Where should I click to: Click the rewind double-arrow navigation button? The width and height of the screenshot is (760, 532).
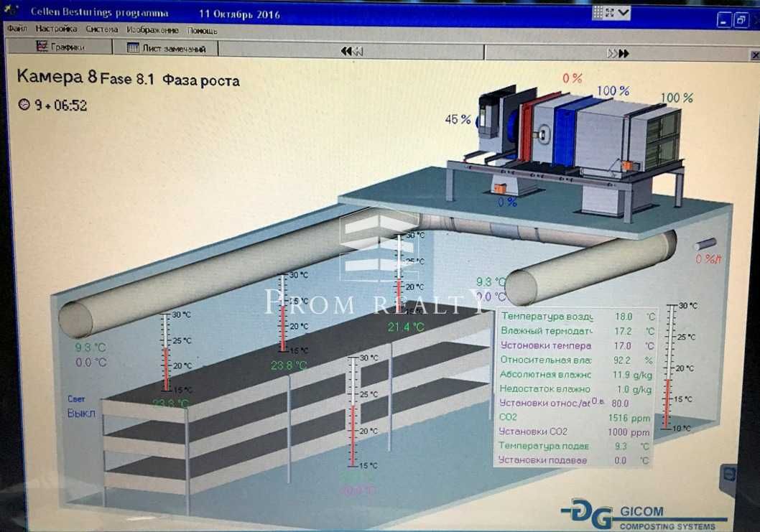pyautogui.click(x=352, y=51)
